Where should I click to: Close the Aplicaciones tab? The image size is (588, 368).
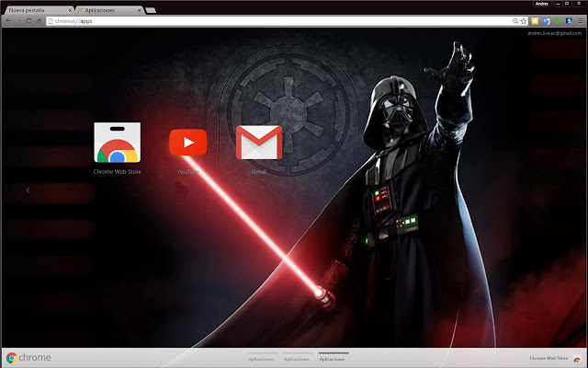point(139,10)
